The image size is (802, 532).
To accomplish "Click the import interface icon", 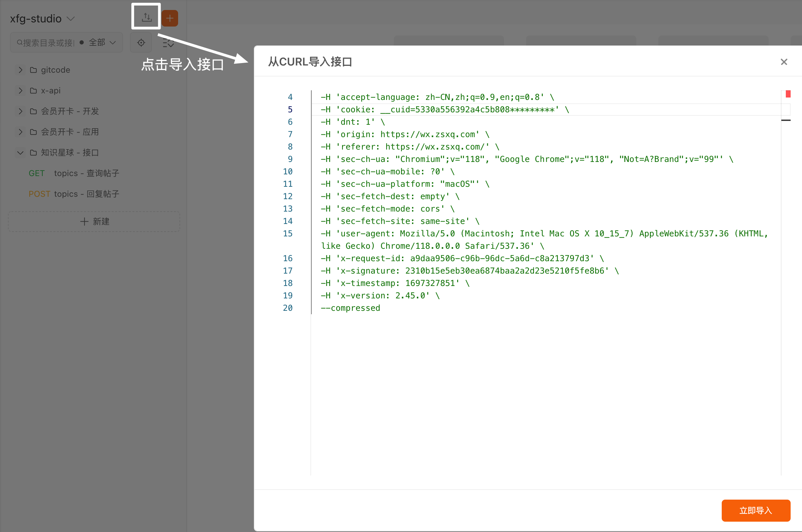I will [146, 17].
